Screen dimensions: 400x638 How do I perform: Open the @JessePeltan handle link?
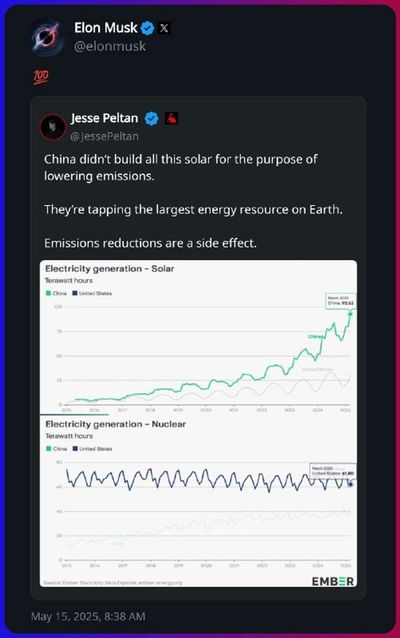[x=105, y=136]
